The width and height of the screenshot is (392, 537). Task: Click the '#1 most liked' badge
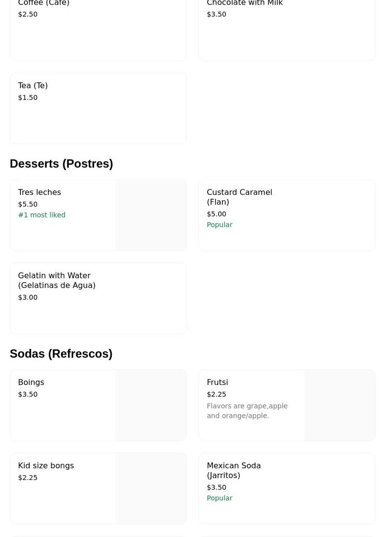pos(42,215)
